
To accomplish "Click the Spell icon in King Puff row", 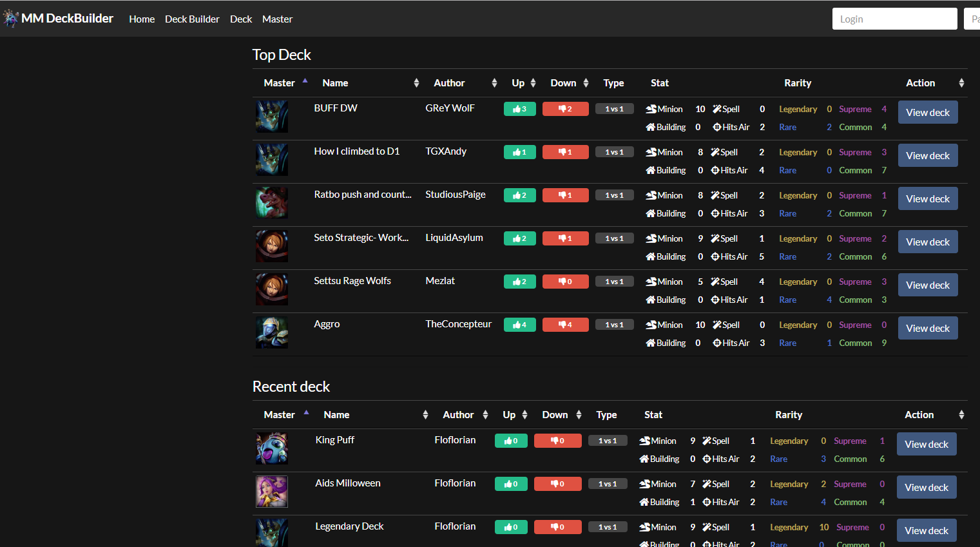I will tap(707, 441).
